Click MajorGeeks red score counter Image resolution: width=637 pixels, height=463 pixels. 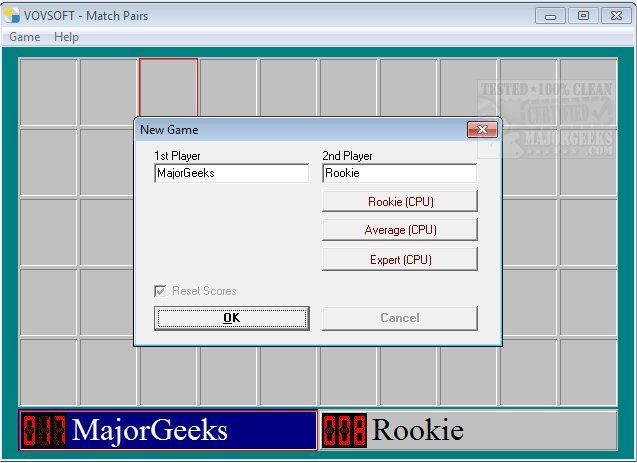coord(44,431)
